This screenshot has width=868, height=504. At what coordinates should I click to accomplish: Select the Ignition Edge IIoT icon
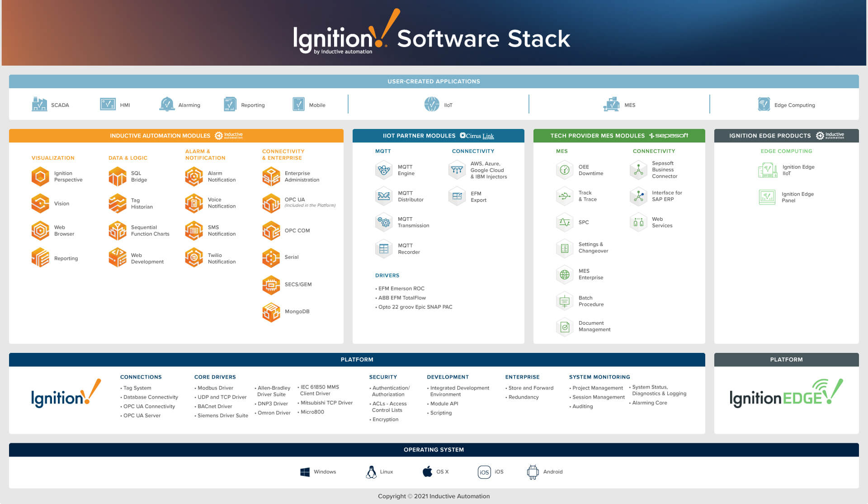[x=767, y=170]
